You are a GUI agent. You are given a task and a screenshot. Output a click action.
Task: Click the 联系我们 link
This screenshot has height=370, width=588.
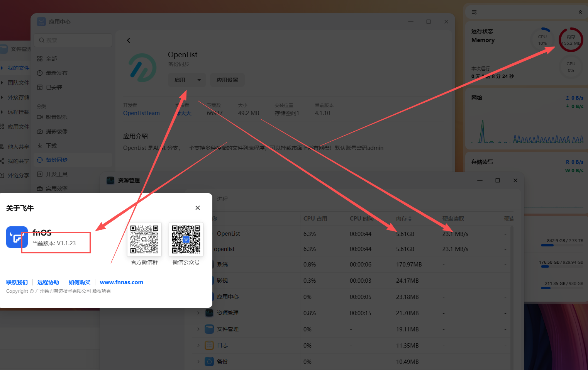tap(17, 282)
